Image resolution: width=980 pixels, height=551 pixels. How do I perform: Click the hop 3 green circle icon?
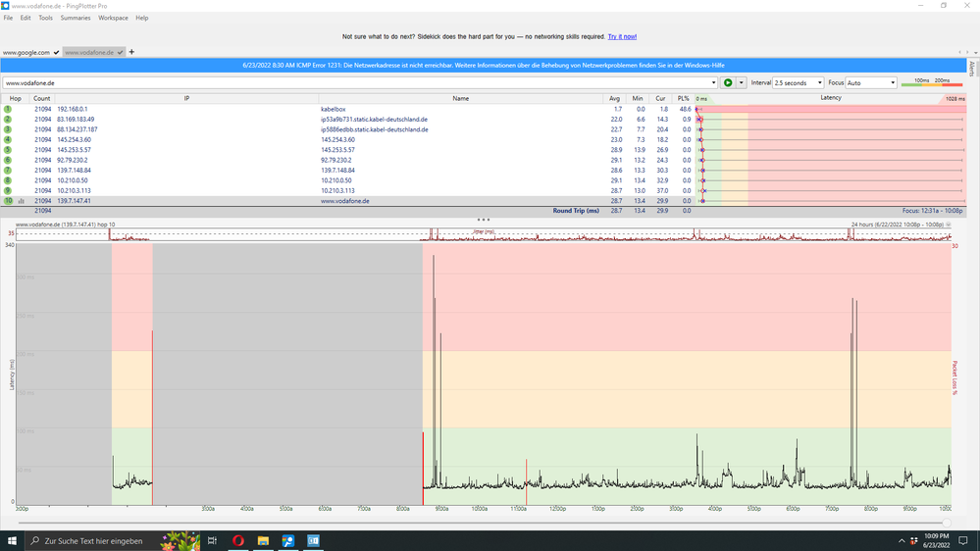[8, 129]
